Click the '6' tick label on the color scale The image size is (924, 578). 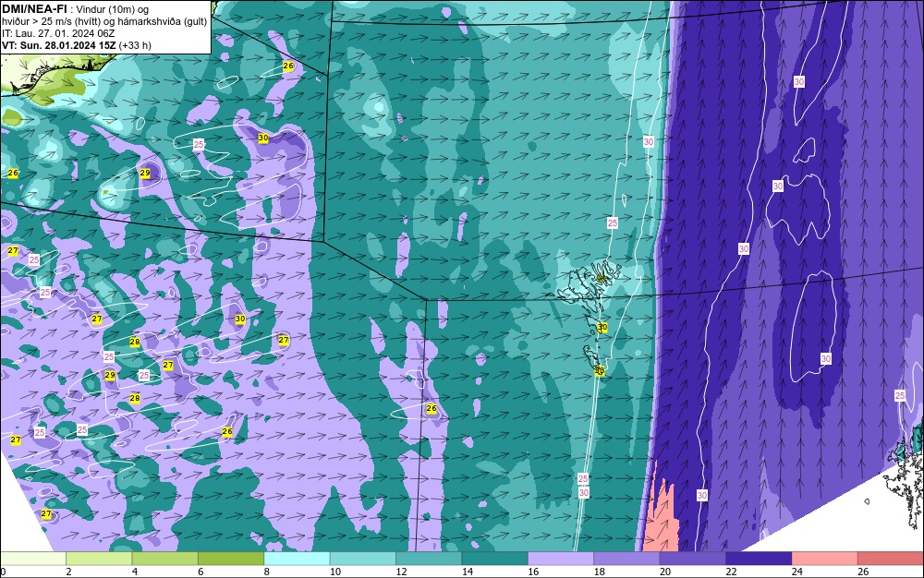pos(201,572)
